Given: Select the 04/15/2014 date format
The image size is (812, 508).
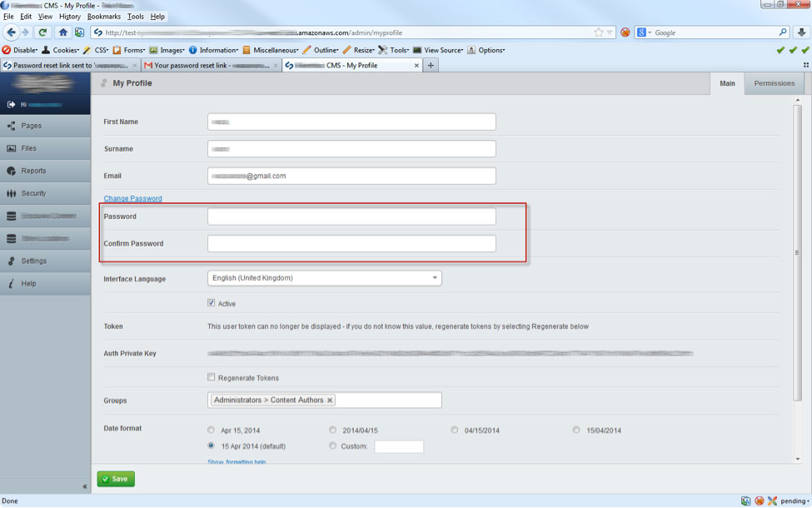Looking at the screenshot, I should click(x=454, y=429).
